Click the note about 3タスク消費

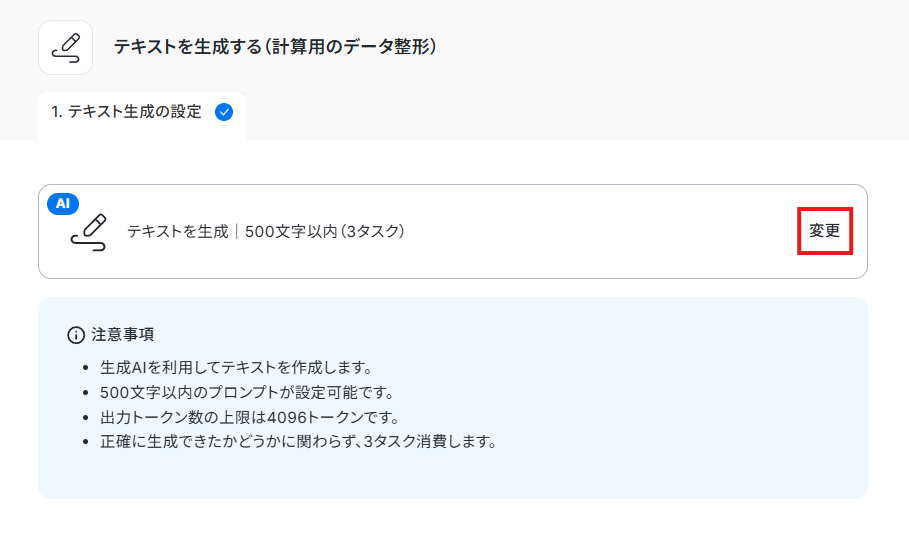[x=299, y=442]
